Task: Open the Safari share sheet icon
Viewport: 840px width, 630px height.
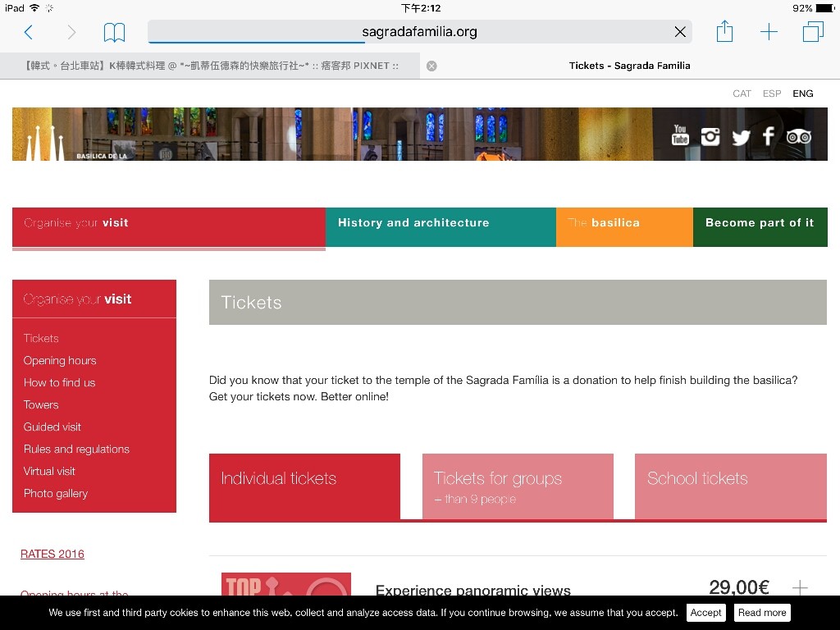Action: coord(724,31)
